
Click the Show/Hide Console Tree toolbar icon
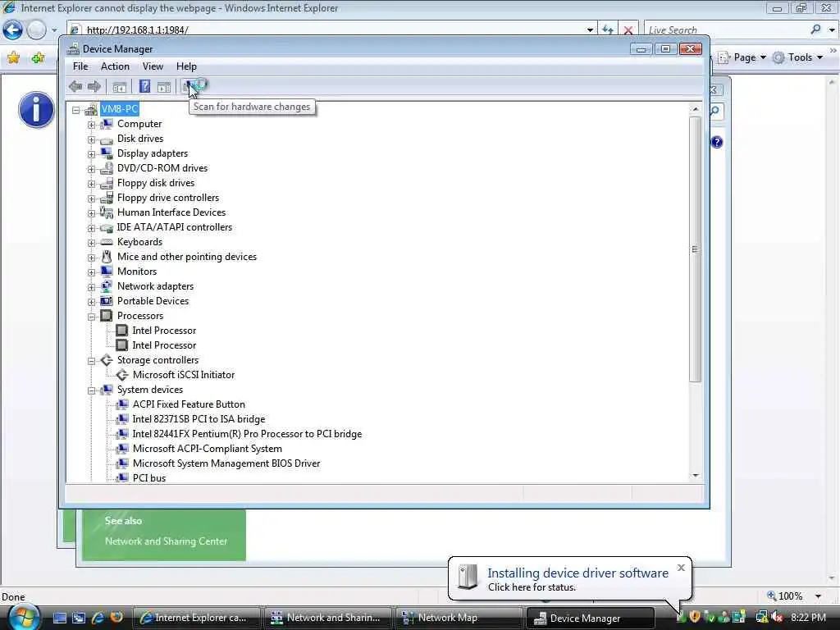click(x=120, y=87)
